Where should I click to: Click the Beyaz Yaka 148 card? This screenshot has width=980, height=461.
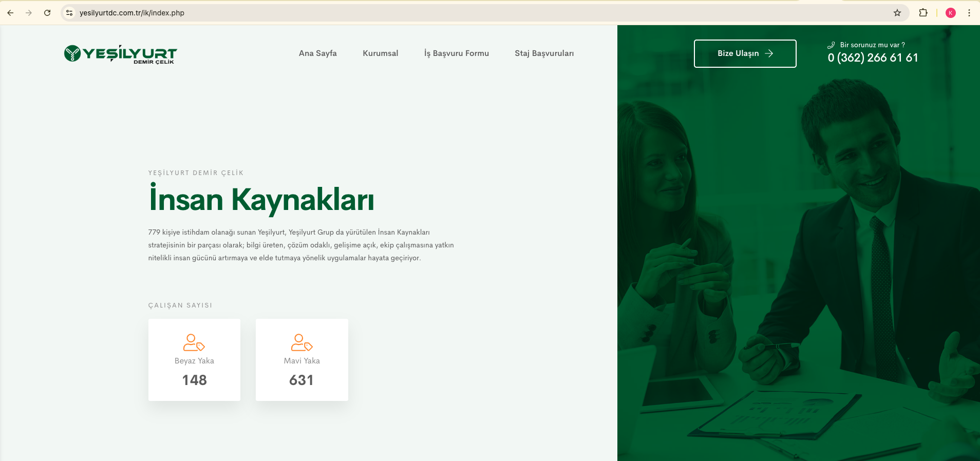coord(194,360)
